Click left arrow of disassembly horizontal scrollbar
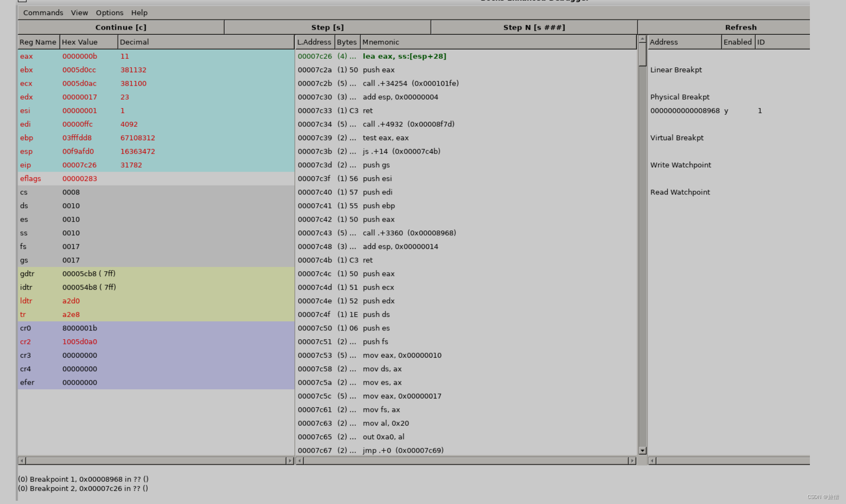Image resolution: width=846 pixels, height=504 pixels. click(x=299, y=460)
